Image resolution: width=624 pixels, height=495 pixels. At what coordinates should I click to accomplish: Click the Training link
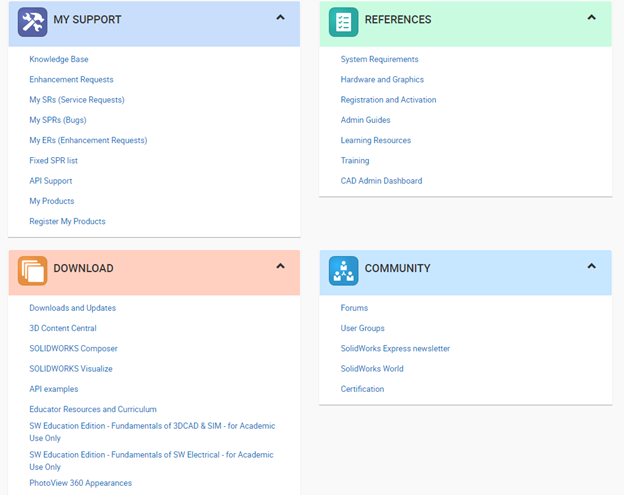pyautogui.click(x=355, y=161)
